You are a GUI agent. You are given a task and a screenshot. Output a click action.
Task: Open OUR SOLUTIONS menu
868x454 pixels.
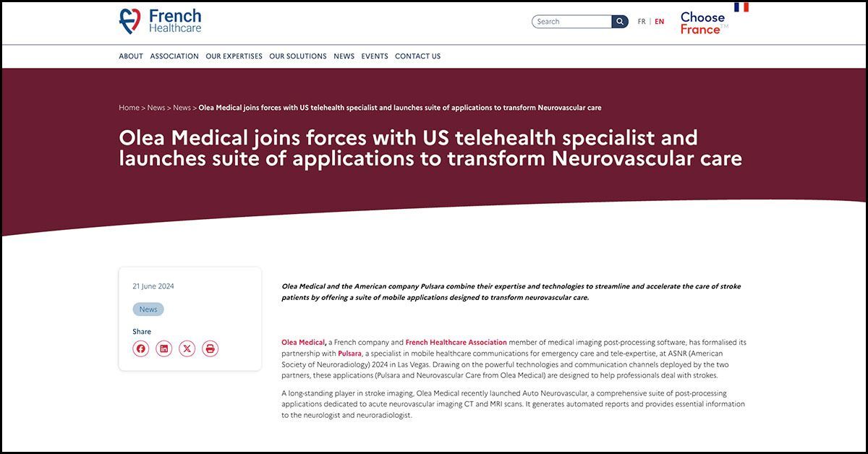298,56
